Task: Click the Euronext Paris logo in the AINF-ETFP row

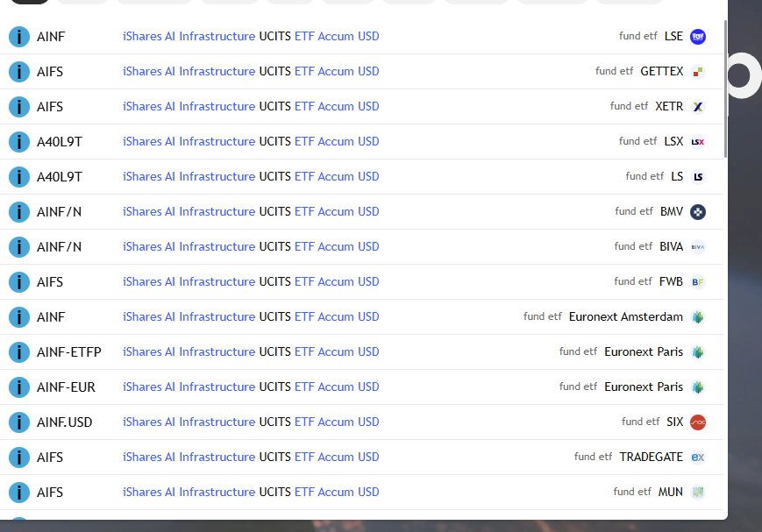Action: click(698, 352)
